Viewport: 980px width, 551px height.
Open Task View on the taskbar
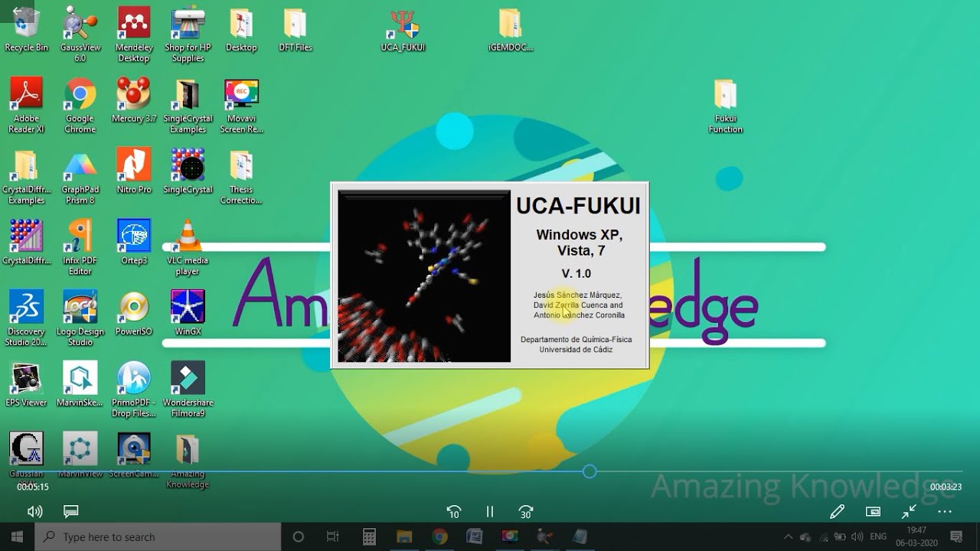(333, 536)
